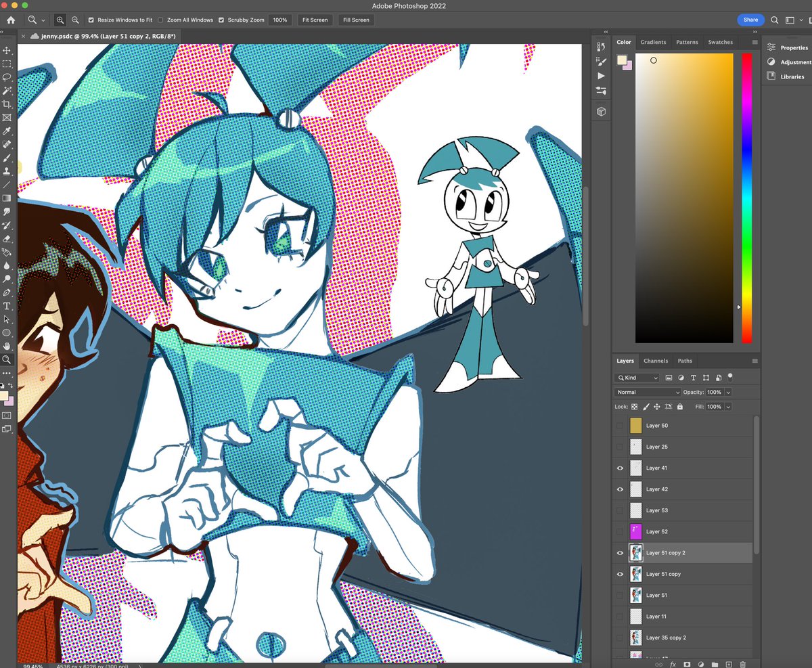Select the Spot Healing Brush tool

(x=7, y=144)
